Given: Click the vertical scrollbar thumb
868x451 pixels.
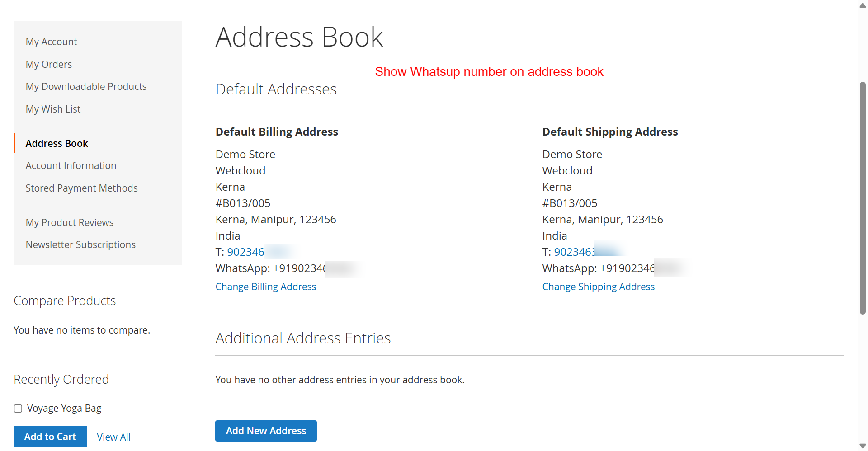Looking at the screenshot, I should click(863, 198).
